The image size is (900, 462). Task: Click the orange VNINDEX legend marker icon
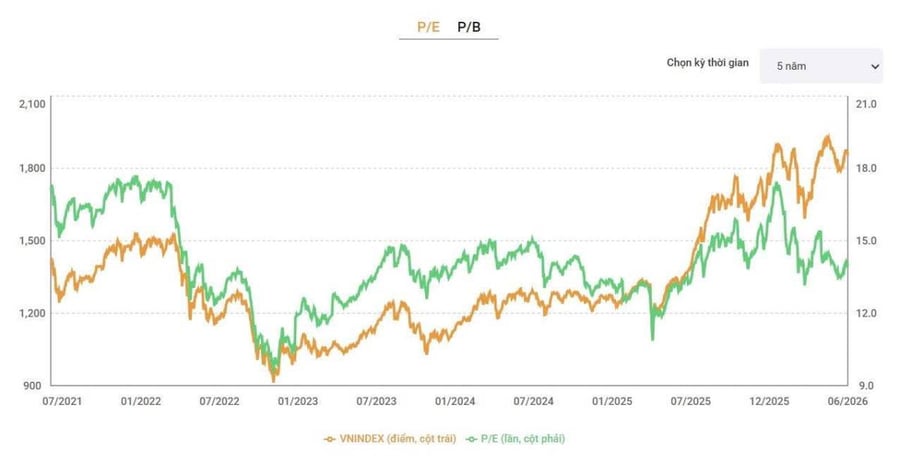click(x=329, y=440)
